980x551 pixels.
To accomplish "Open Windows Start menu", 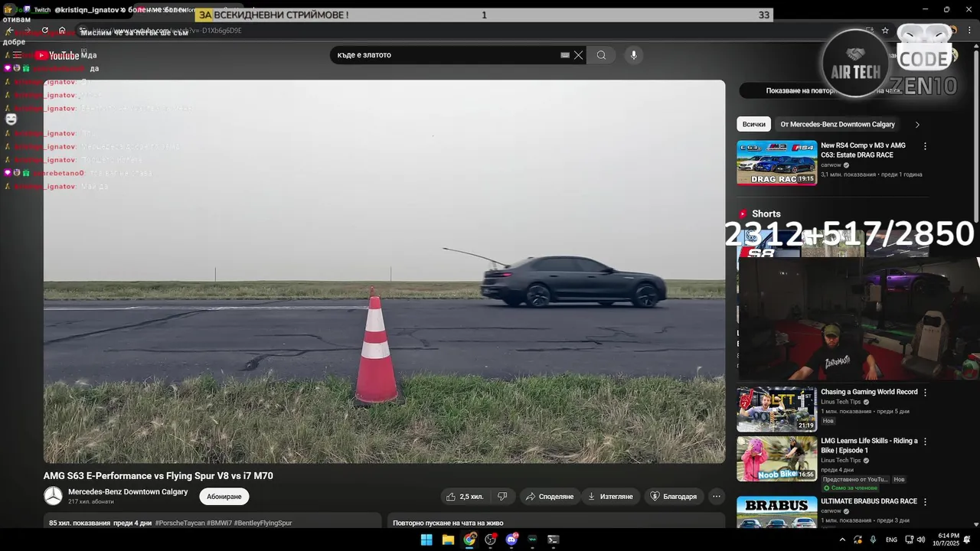I will pyautogui.click(x=426, y=540).
